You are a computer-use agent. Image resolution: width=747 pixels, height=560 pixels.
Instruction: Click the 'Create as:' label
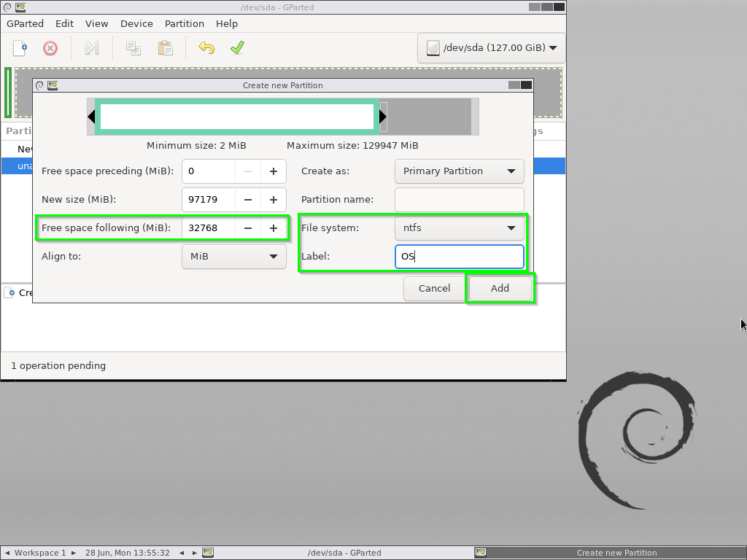(x=325, y=171)
